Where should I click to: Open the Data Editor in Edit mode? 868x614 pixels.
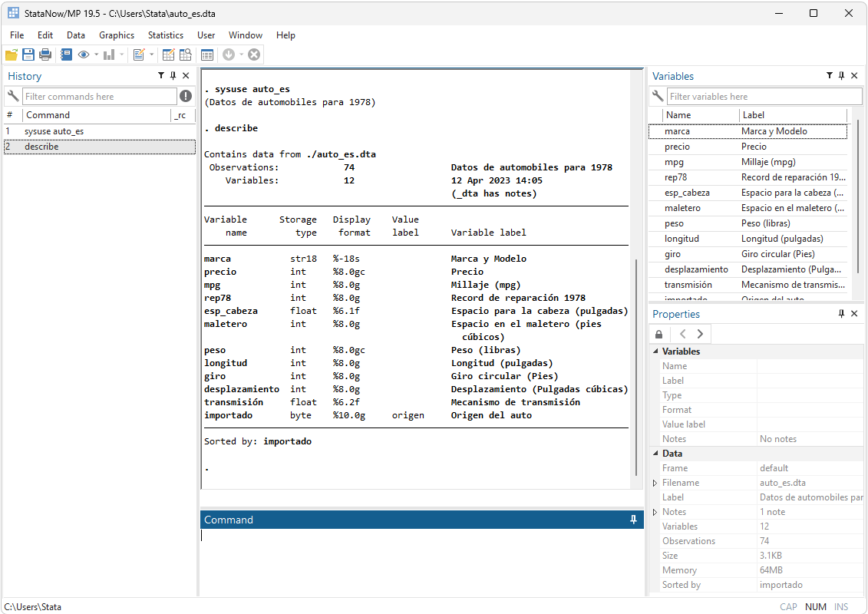tap(169, 54)
